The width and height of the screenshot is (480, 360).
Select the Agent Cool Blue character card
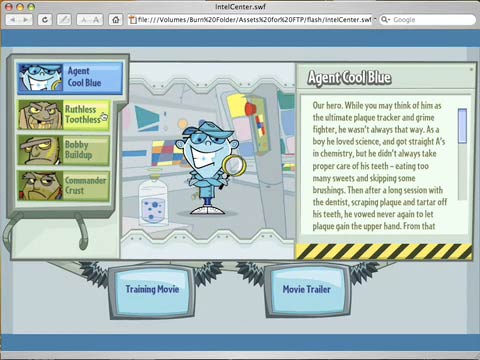(70, 78)
